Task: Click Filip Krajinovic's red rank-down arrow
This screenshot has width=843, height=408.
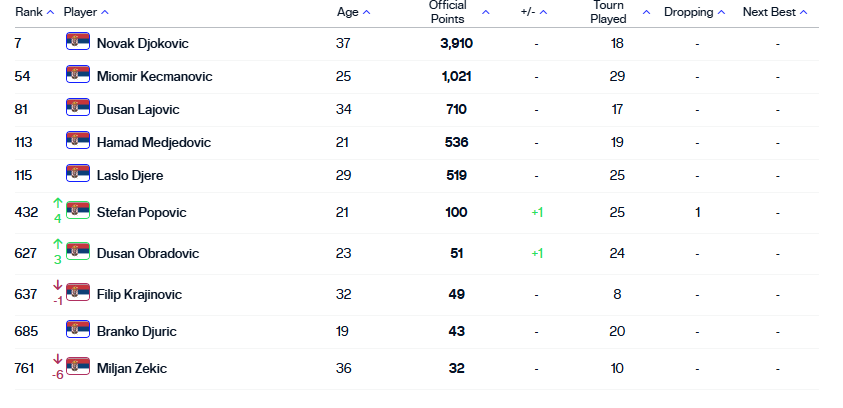Action: [x=57, y=286]
